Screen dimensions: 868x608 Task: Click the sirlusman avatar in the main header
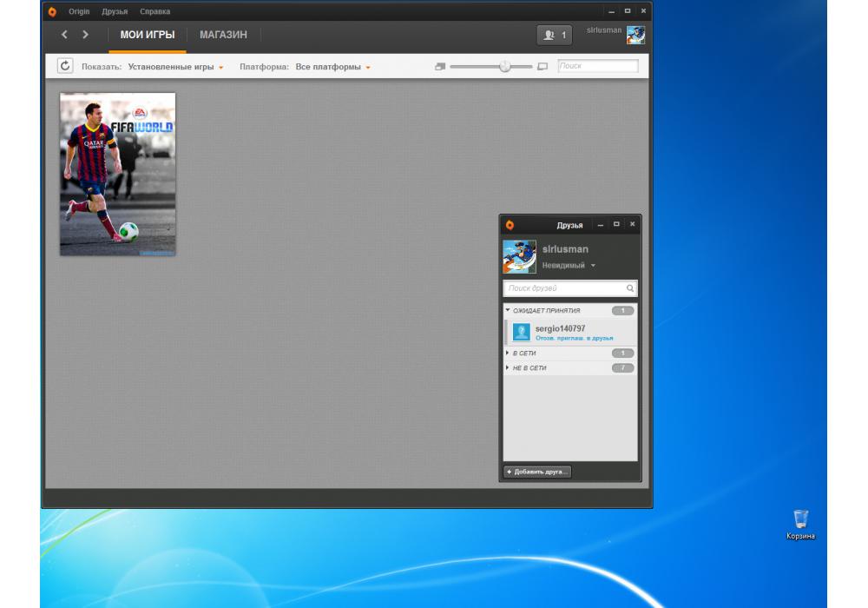point(635,35)
